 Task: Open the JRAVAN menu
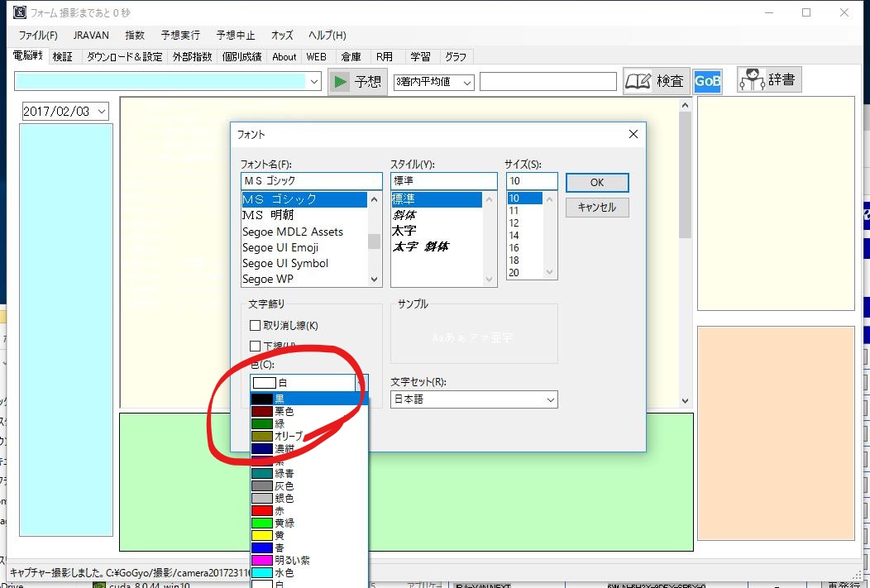(x=91, y=36)
